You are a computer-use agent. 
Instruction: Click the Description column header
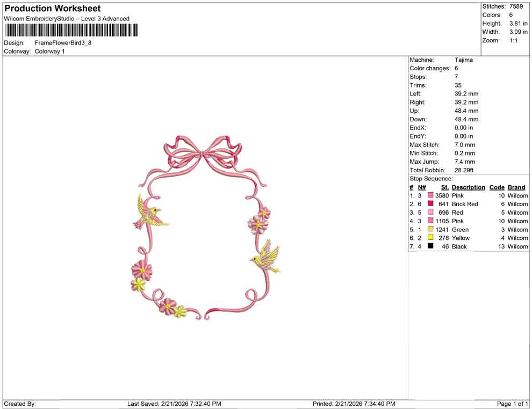[469, 187]
